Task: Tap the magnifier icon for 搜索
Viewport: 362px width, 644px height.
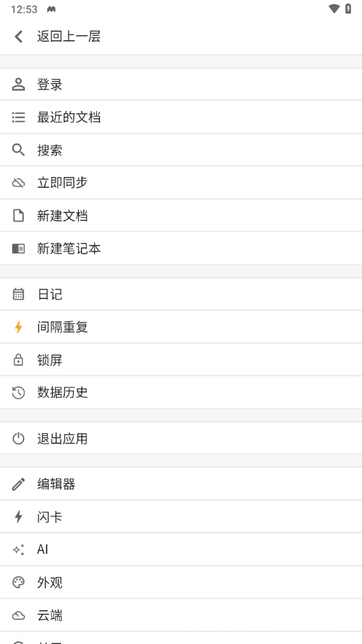Action: (x=18, y=150)
